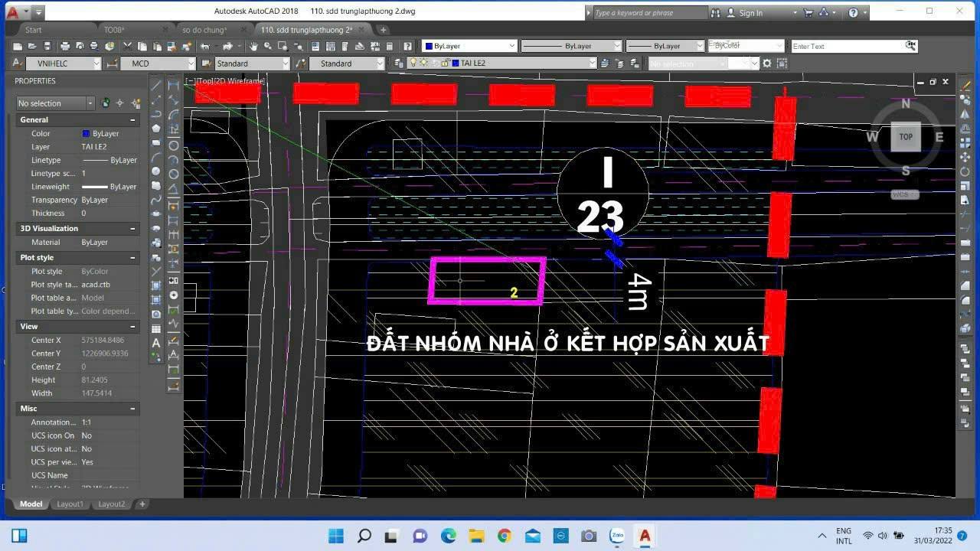Select the Line draw tool

coord(156,86)
